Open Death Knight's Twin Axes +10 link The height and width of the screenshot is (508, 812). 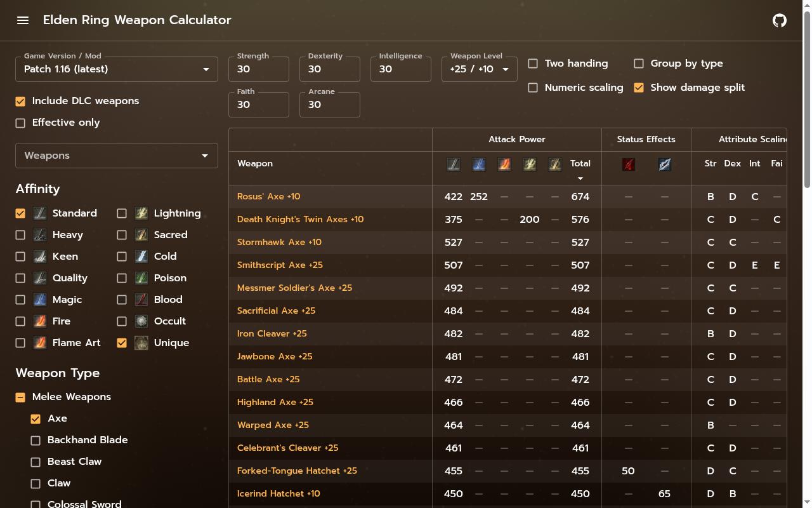[x=301, y=219]
